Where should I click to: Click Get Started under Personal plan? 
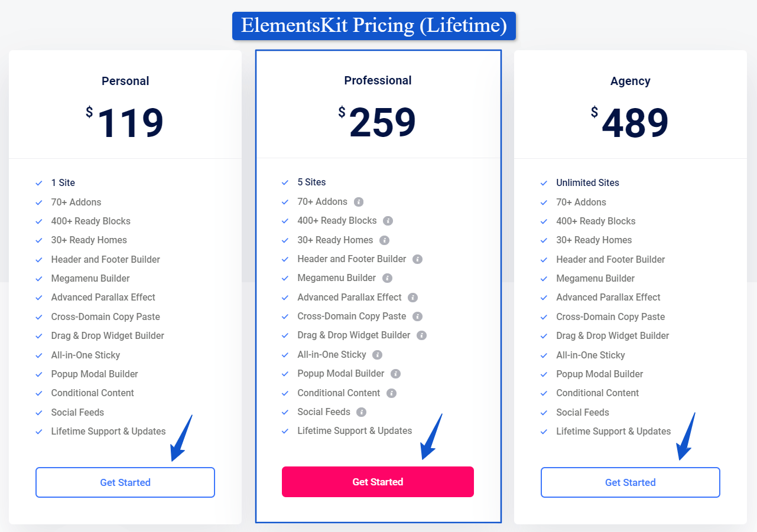tap(125, 482)
